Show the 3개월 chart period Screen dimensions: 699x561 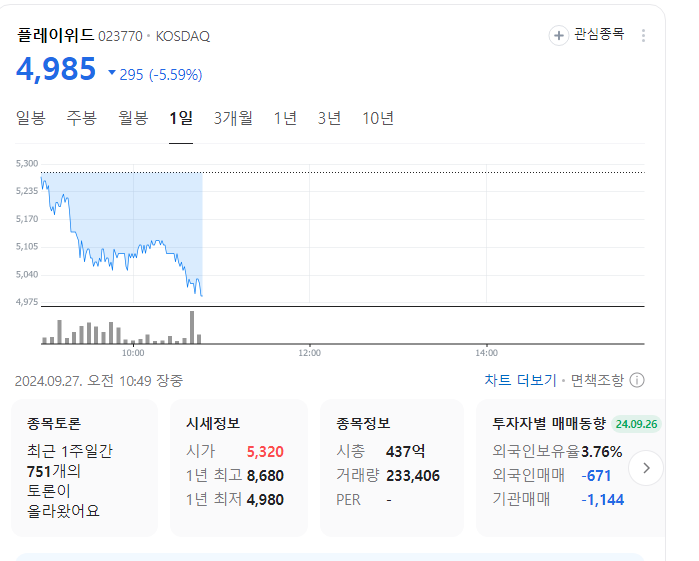233,118
